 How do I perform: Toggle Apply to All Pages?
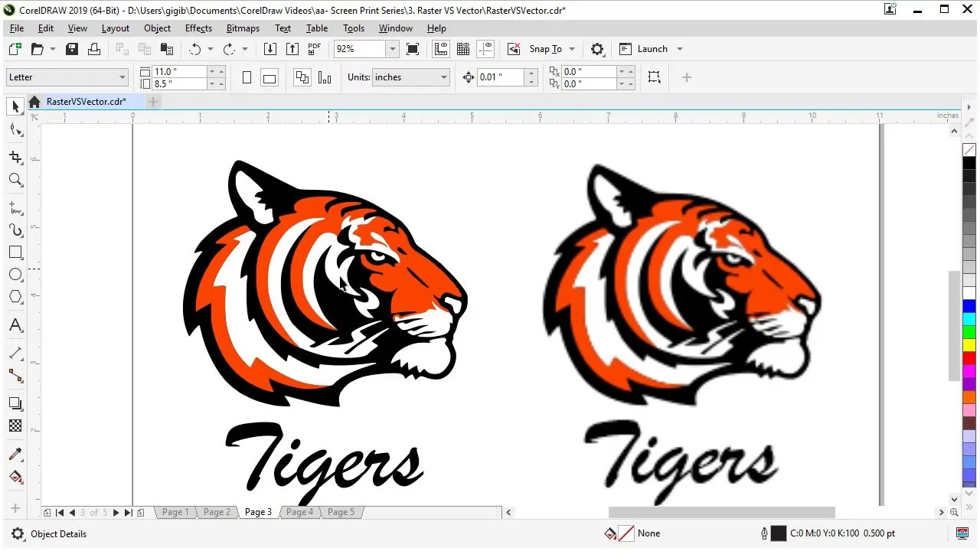[x=302, y=77]
